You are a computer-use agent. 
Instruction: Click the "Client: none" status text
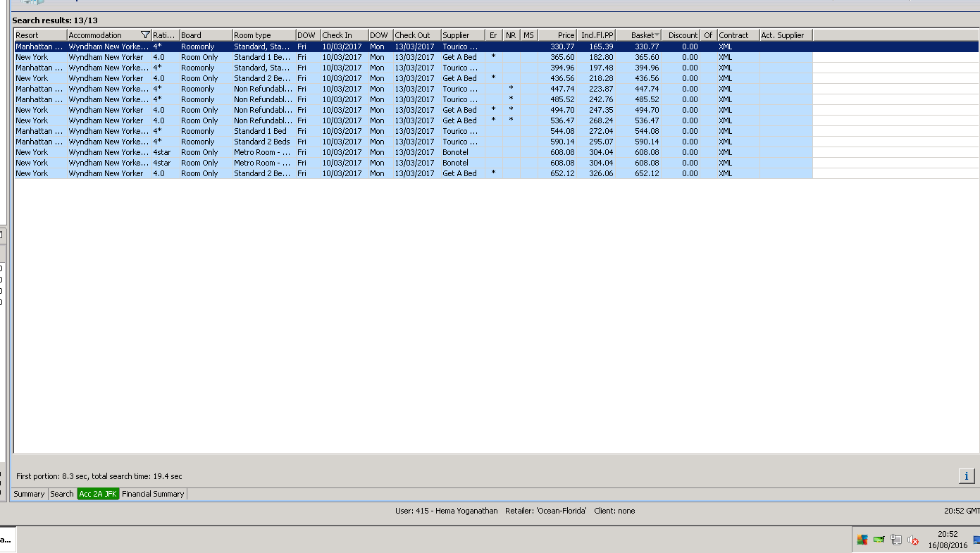614,511
